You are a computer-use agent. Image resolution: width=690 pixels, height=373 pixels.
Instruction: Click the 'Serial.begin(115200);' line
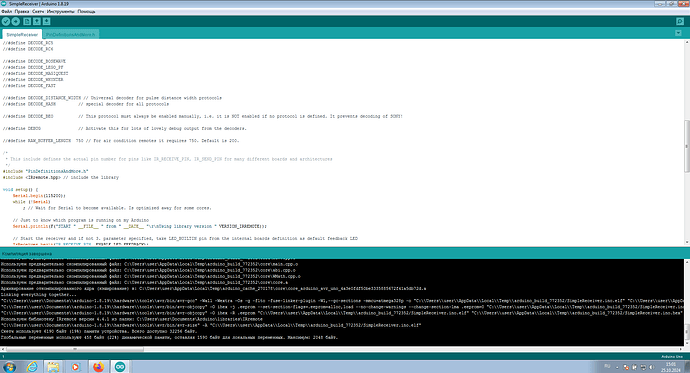pos(39,196)
